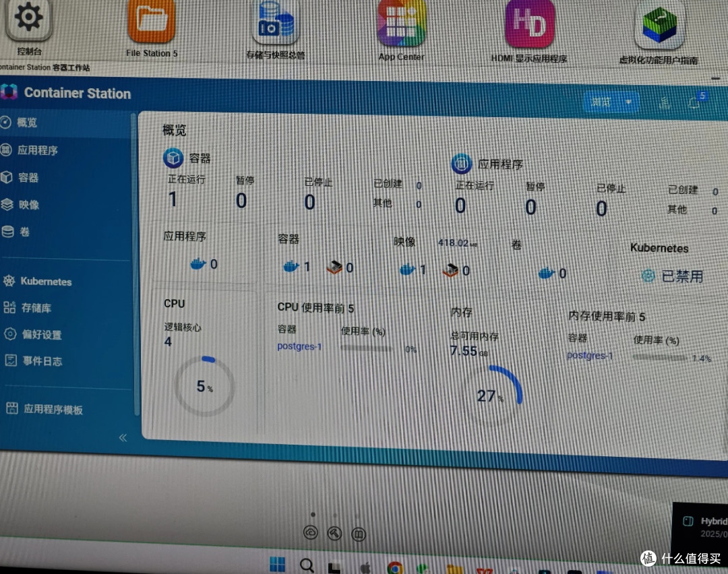728x574 pixels.
Task: Click the running containers count 1
Action: pyautogui.click(x=173, y=199)
